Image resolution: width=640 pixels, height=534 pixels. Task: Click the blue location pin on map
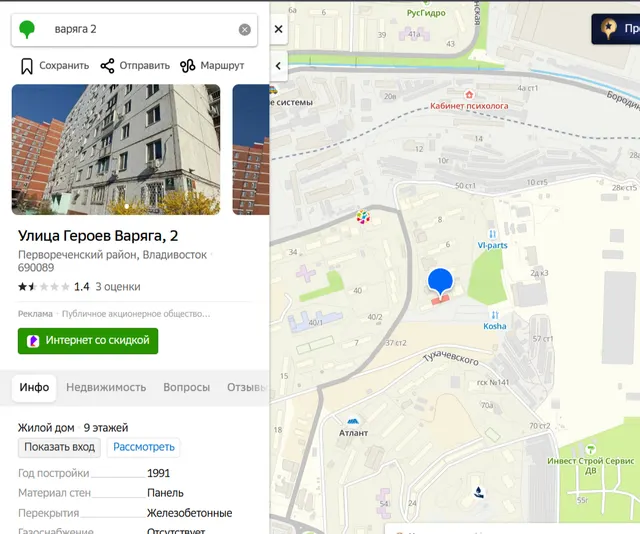pyautogui.click(x=440, y=281)
